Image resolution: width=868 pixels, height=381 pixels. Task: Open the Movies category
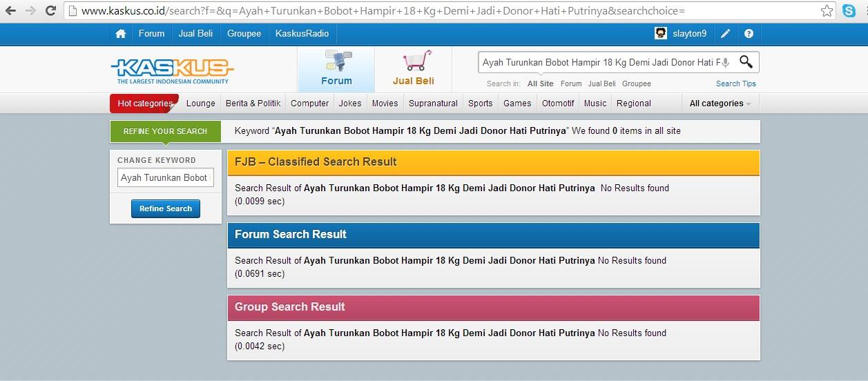point(385,104)
